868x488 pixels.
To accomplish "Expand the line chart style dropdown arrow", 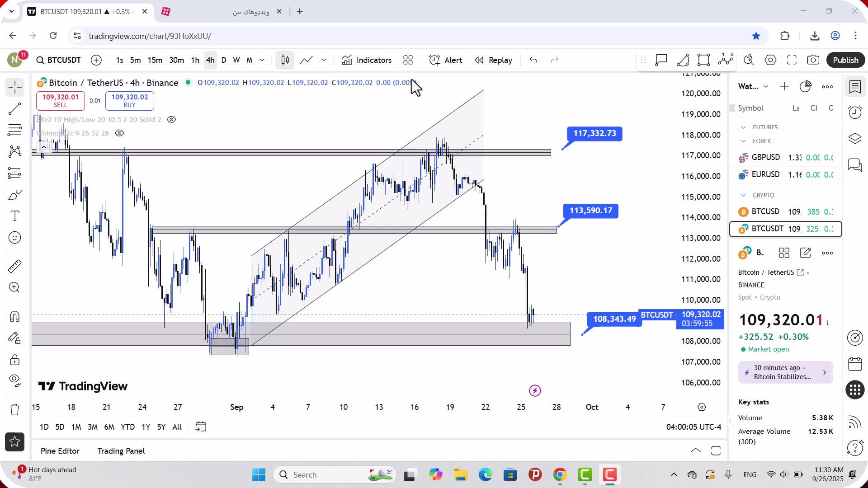I will point(324,60).
